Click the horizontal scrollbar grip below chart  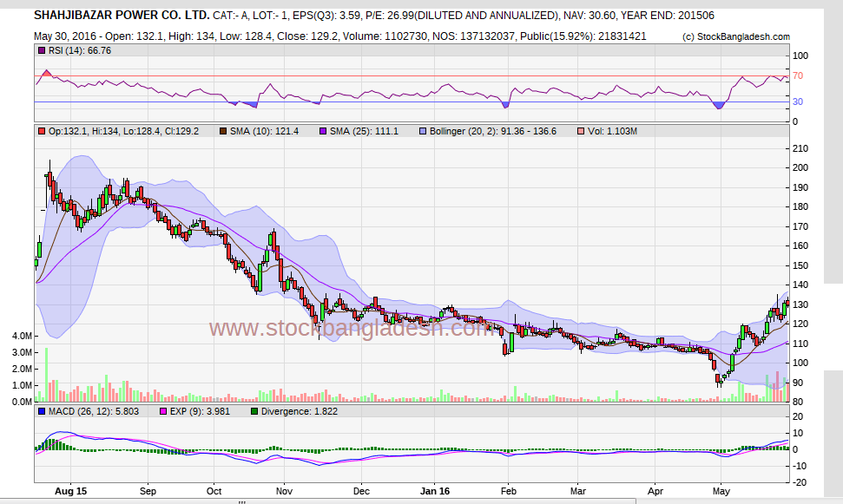(242, 501)
